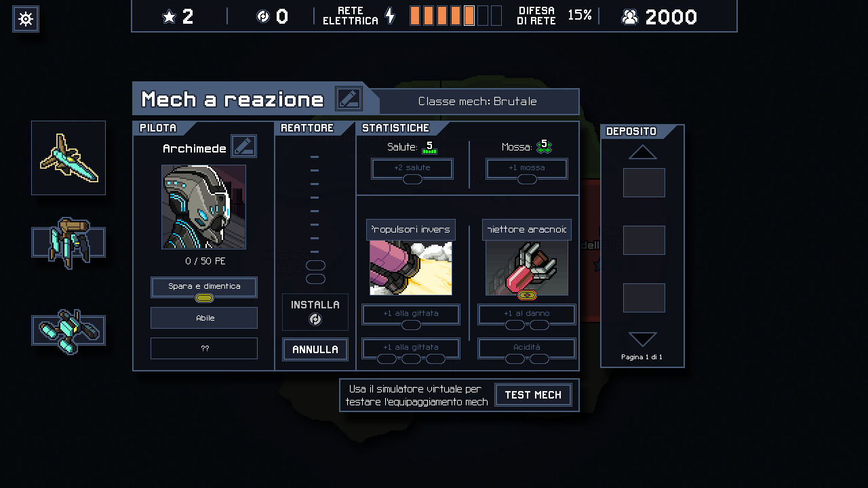
Task: Toggle the +1 mossa upgrade
Action: coord(527,169)
